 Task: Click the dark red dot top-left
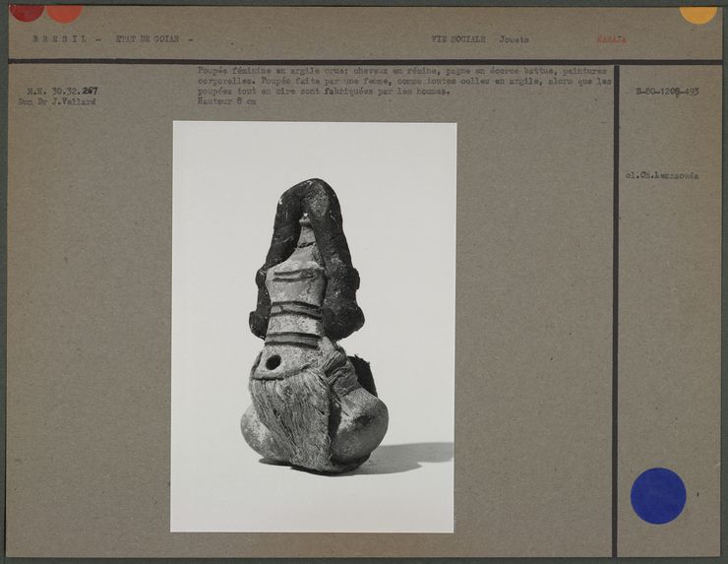click(x=27, y=11)
